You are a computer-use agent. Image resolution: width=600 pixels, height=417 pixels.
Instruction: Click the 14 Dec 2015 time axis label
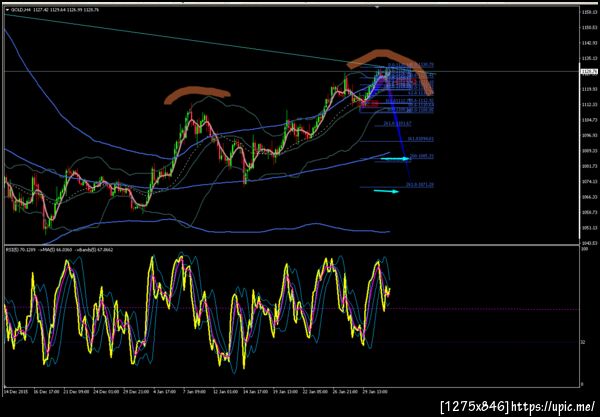tap(14, 392)
